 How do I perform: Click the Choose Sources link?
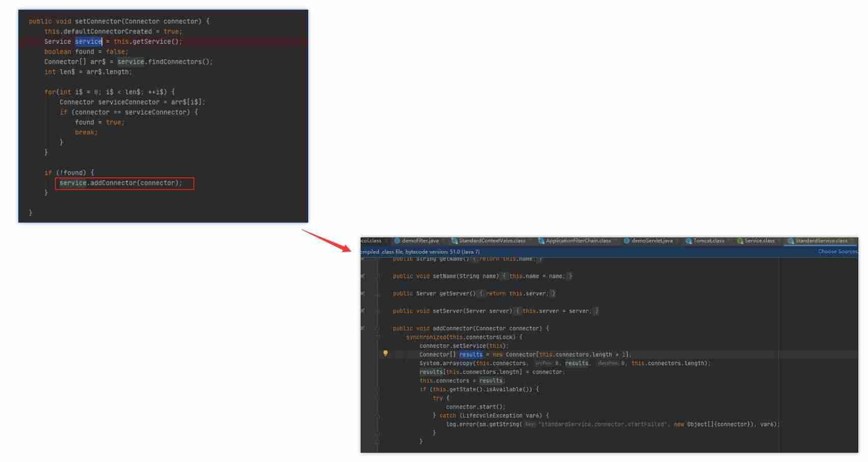pos(838,252)
